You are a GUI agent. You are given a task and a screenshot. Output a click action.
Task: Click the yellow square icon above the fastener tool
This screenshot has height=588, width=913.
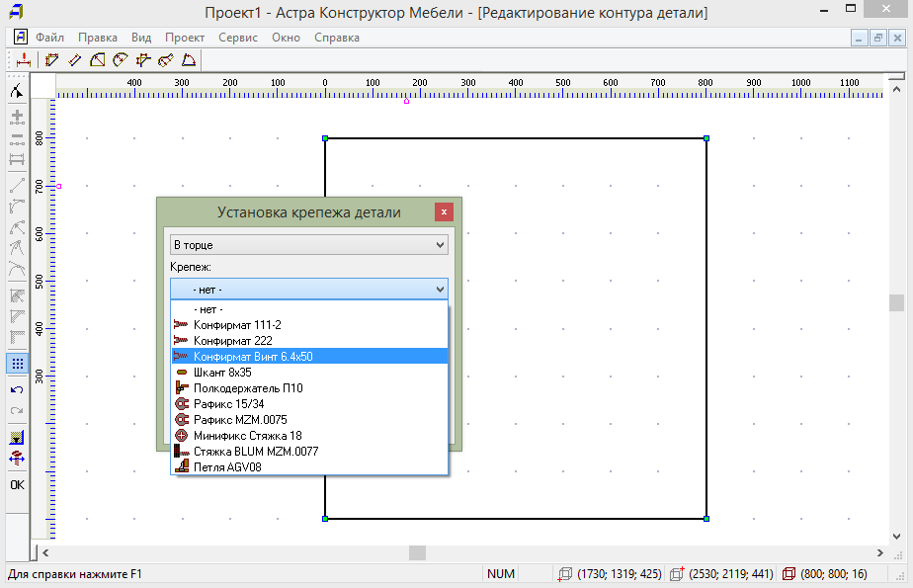pos(17,437)
